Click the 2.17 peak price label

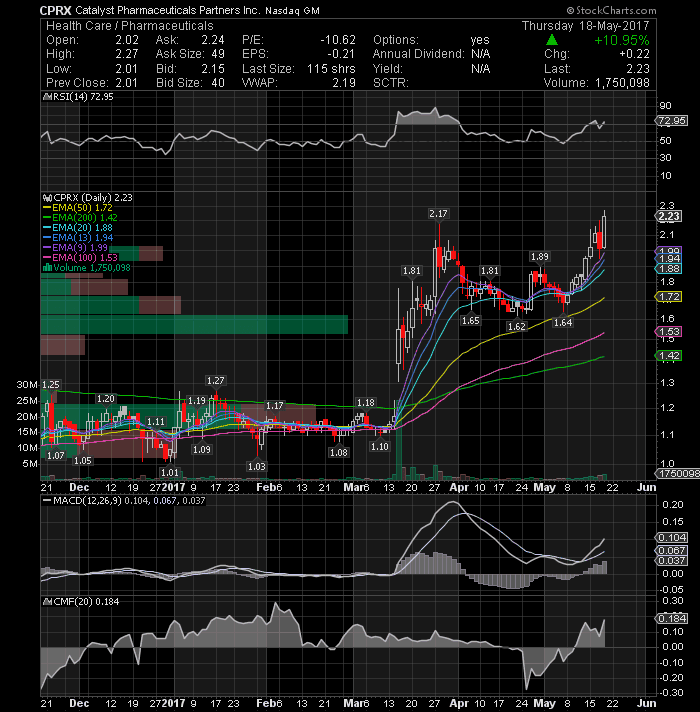point(438,213)
